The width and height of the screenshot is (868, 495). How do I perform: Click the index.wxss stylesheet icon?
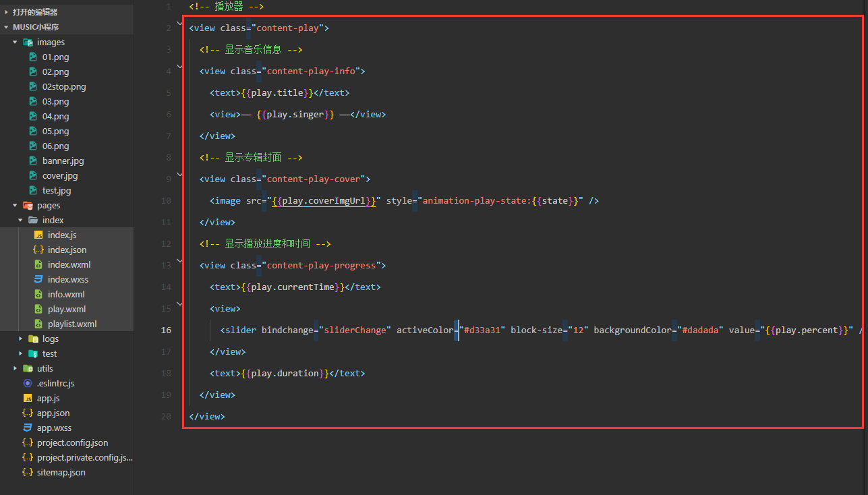coord(38,280)
